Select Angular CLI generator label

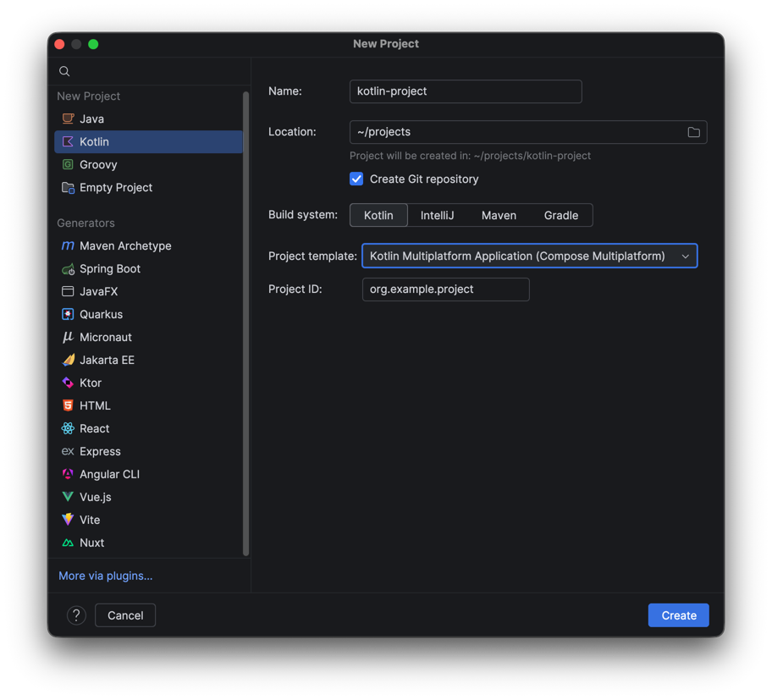(110, 474)
